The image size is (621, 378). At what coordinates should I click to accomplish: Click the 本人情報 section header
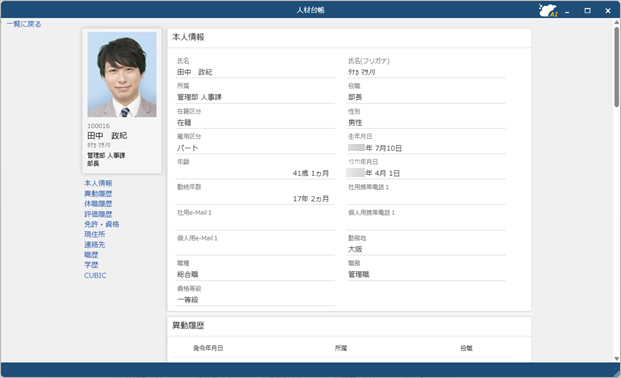click(x=188, y=37)
